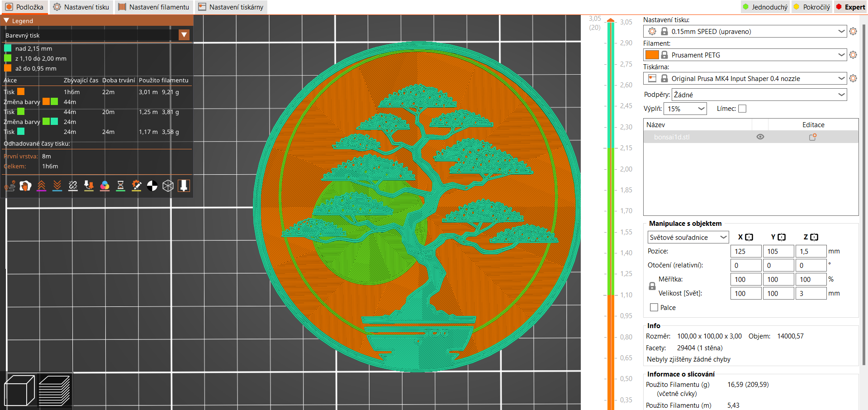Image resolution: width=868 pixels, height=410 pixels.
Task: Switch to sliced layers preview icon
Action: pos(54,391)
